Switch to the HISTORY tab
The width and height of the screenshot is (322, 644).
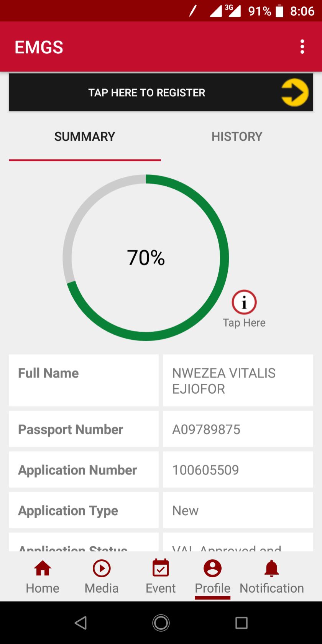[237, 137]
